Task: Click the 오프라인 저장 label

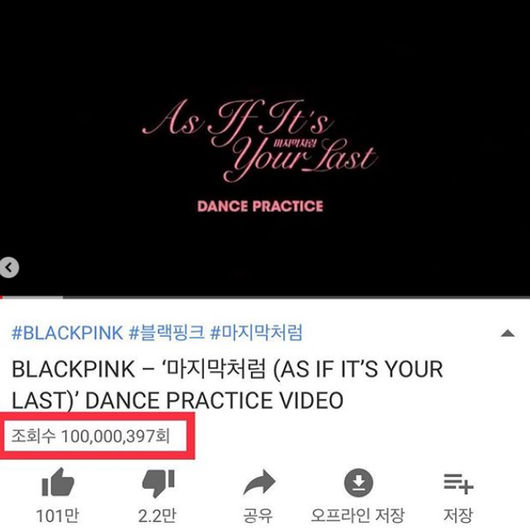Action: pos(358,516)
